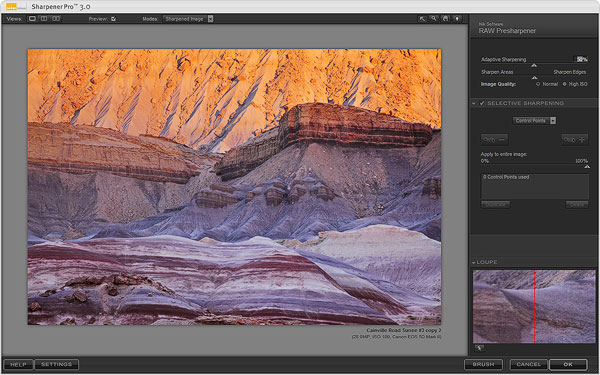This screenshot has height=375, width=600.
Task: Click the Duplicate control point button
Action: [x=495, y=205]
